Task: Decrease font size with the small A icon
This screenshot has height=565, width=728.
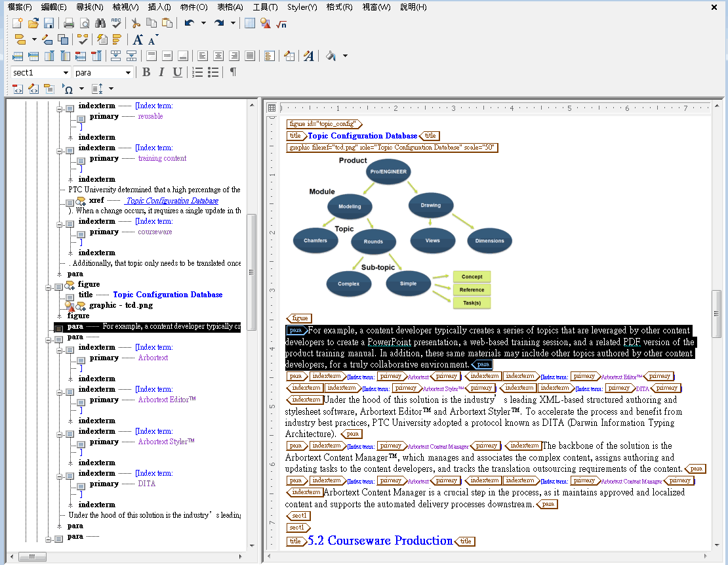Action: [x=153, y=39]
